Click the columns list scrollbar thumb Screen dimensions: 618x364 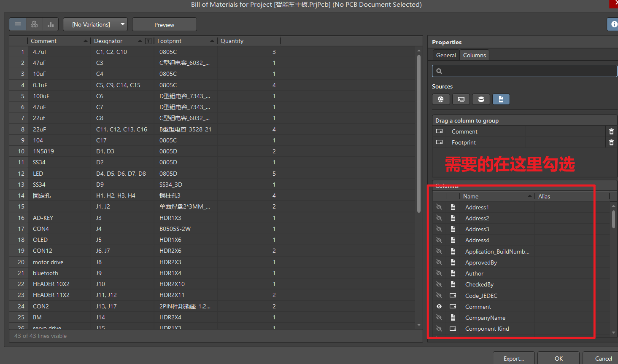[613, 219]
